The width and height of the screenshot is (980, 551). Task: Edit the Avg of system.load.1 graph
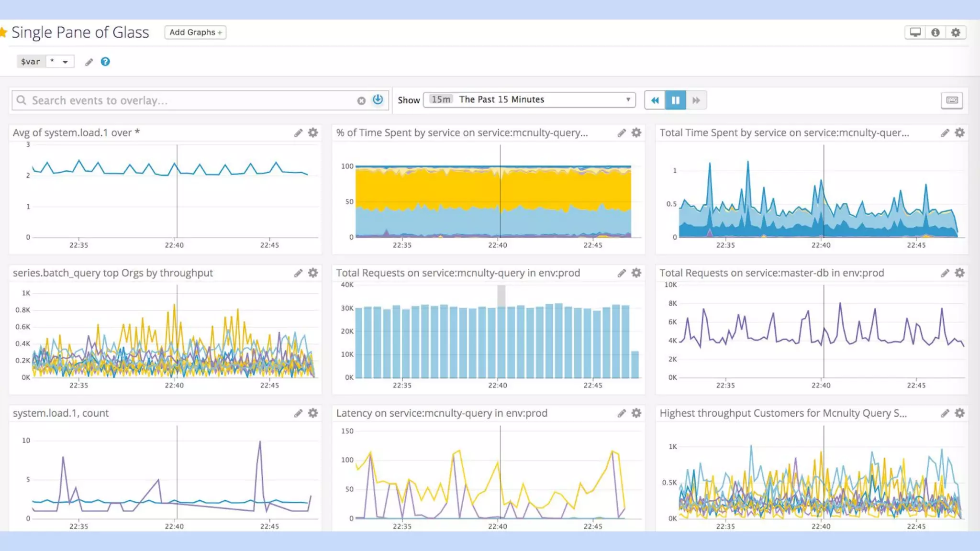click(x=298, y=133)
